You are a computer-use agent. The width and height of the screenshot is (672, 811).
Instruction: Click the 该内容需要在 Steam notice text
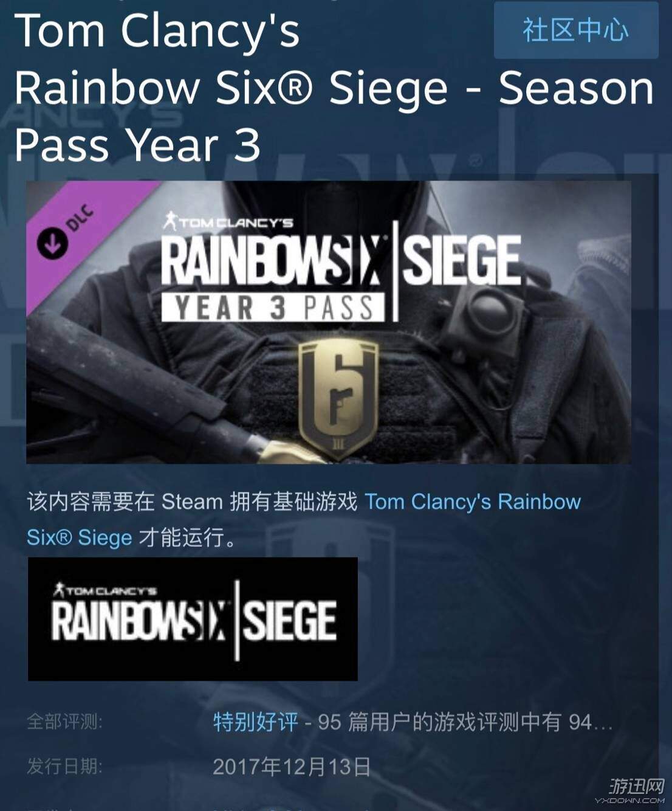(x=192, y=502)
